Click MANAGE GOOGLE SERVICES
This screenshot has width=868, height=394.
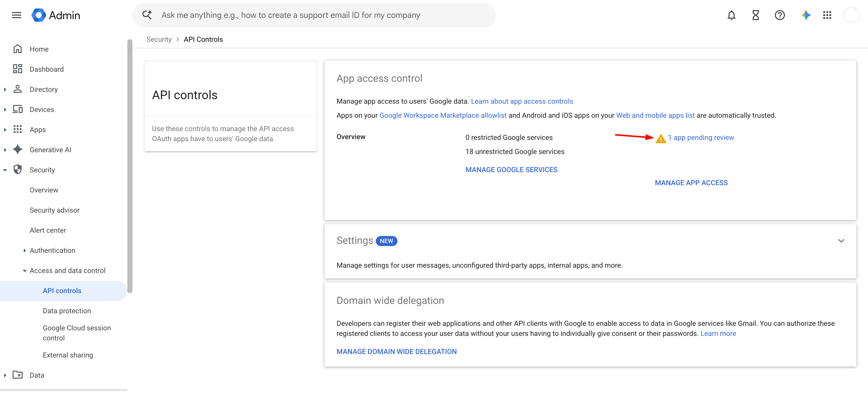point(511,170)
